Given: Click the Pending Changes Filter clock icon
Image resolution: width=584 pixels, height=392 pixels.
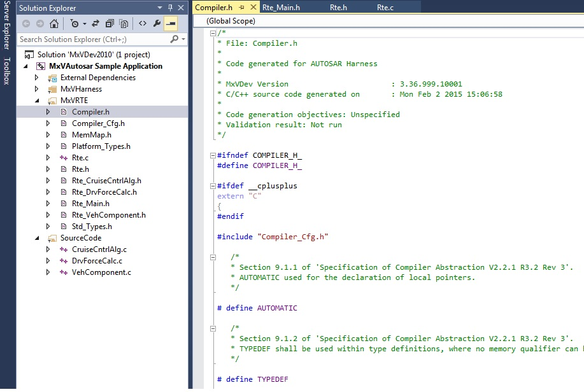Looking at the screenshot, I should [75, 24].
